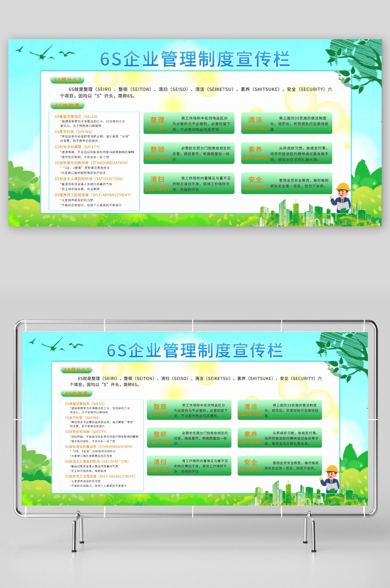Click the stand-mounted poster's title 6S企业管理制度宣传栏
This screenshot has height=588, width=390.
[195, 350]
